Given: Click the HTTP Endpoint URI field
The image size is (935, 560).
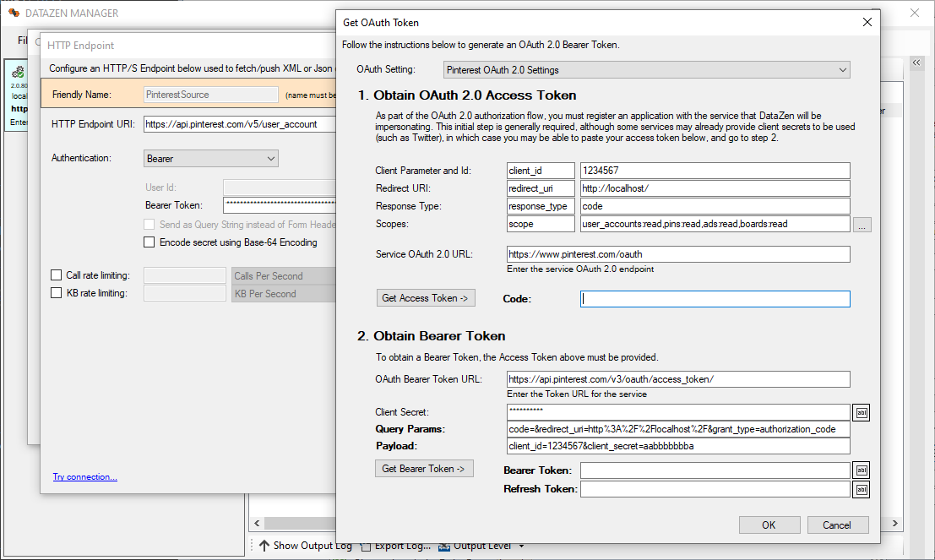Looking at the screenshot, I should point(240,124).
